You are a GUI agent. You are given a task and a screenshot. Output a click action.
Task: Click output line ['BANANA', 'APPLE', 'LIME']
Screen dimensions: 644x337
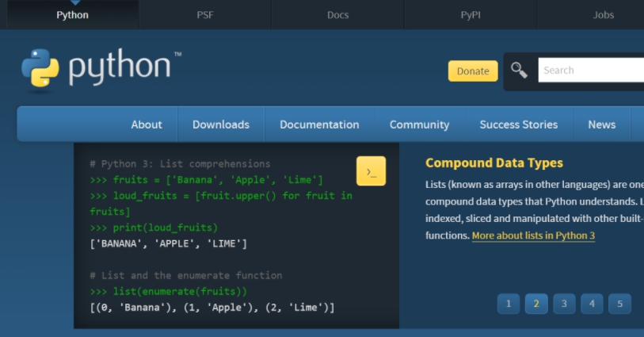coord(169,243)
